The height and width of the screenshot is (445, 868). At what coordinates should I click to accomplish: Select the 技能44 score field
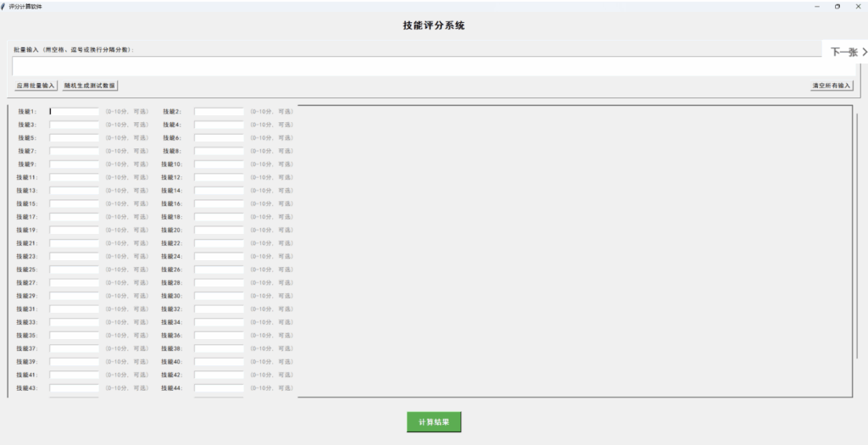pyautogui.click(x=219, y=388)
